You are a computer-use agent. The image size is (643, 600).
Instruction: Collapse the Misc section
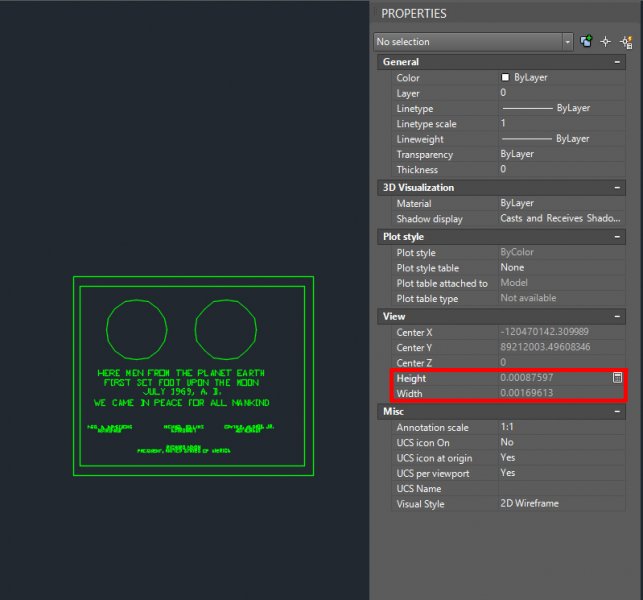[x=617, y=411]
